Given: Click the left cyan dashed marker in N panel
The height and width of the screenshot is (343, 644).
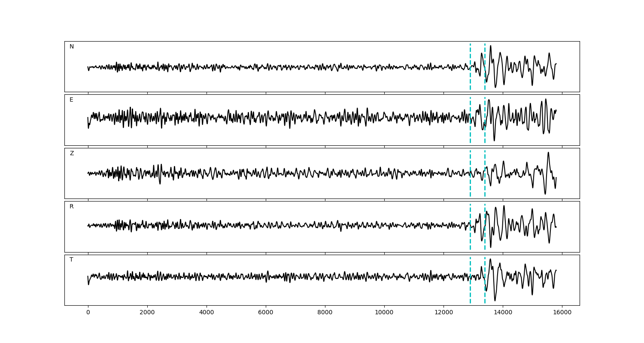Looking at the screenshot, I should pos(470,56).
